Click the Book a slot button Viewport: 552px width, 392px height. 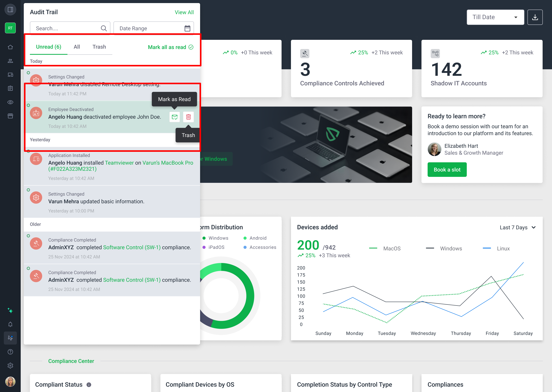(x=447, y=170)
